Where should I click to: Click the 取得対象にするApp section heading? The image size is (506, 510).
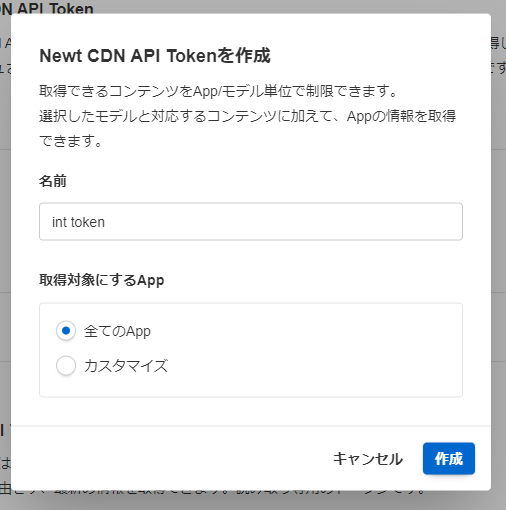(x=102, y=280)
